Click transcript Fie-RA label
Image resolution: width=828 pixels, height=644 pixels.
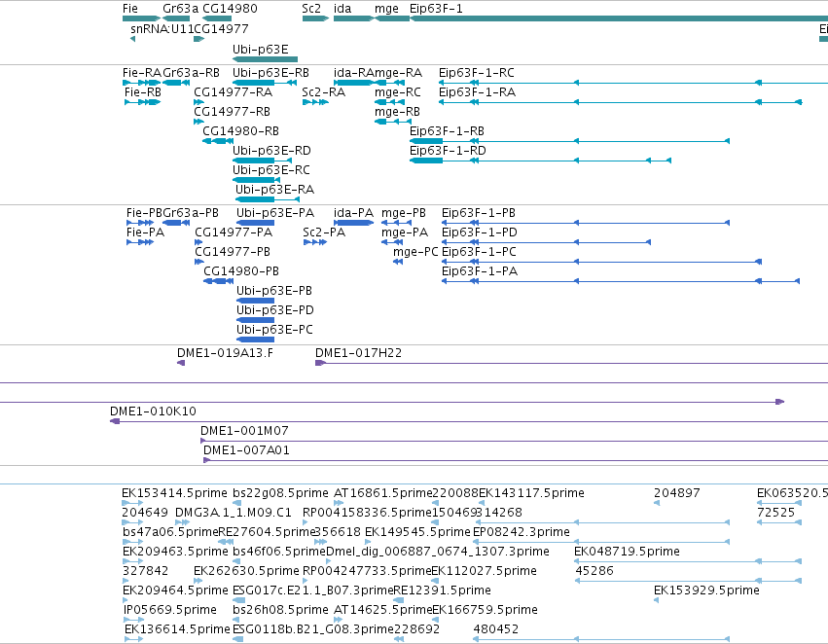(x=142, y=72)
